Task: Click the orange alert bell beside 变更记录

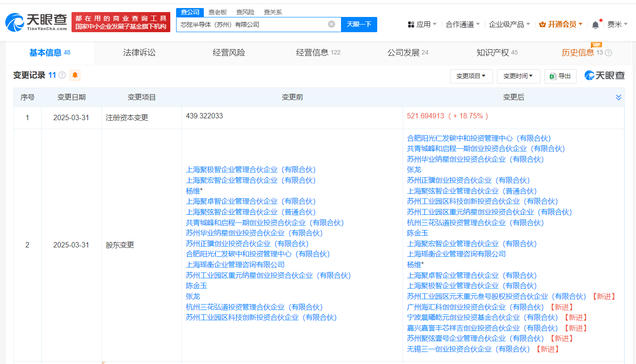Action: click(x=75, y=75)
